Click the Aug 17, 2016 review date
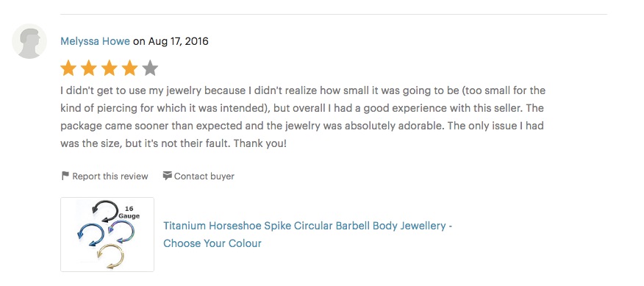644x286 pixels. tap(178, 41)
